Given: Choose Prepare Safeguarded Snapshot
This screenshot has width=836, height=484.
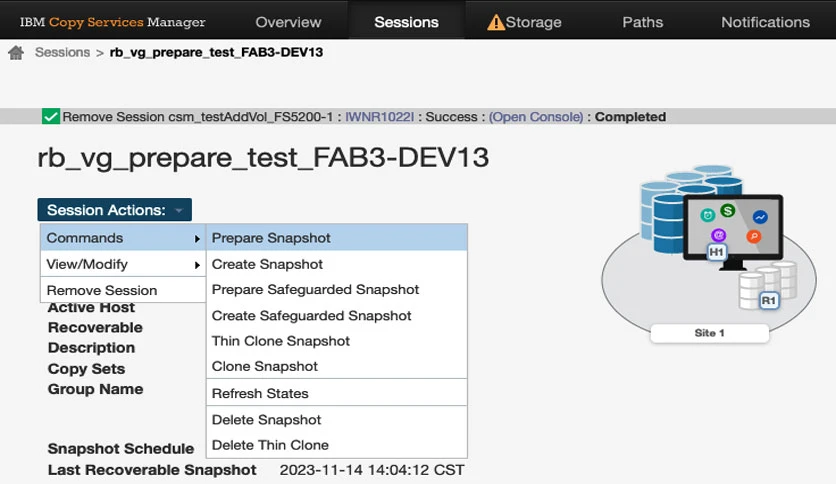Looking at the screenshot, I should tap(337, 289).
